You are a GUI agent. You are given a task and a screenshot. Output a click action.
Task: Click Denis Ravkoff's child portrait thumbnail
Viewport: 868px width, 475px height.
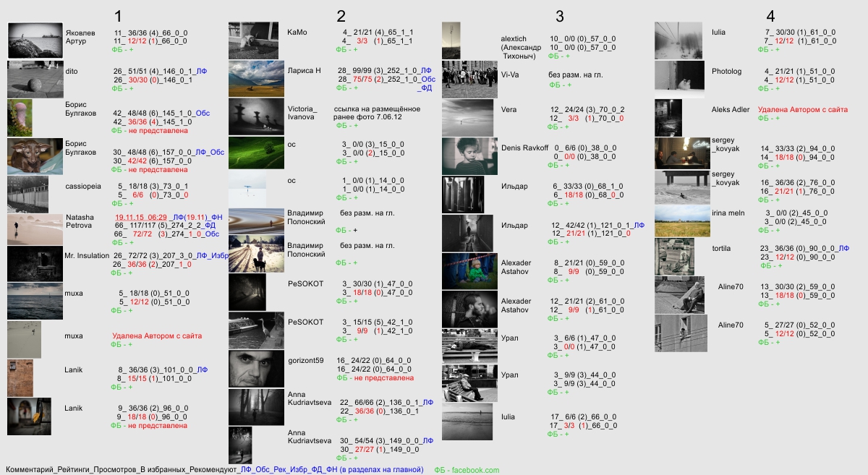(x=469, y=156)
